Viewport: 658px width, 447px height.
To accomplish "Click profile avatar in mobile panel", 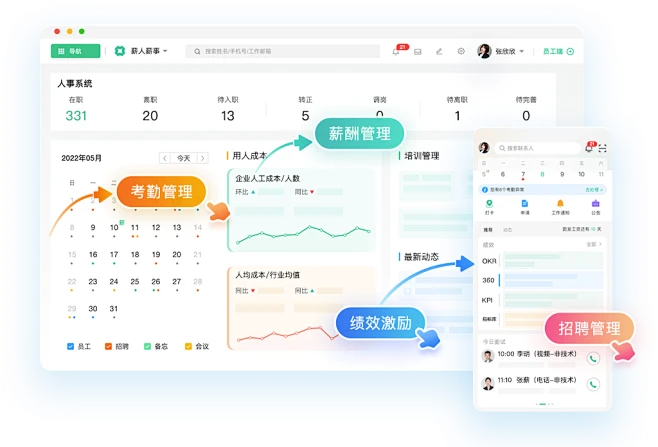I will point(484,148).
